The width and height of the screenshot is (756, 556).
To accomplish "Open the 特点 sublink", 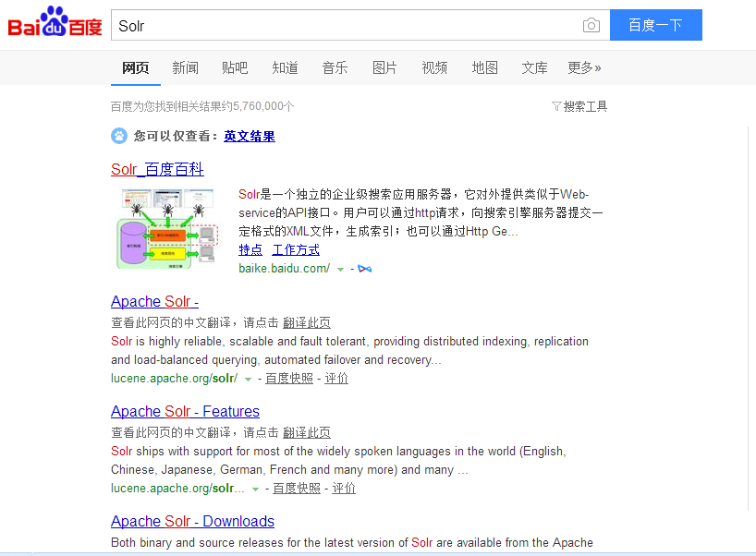I will [250, 250].
